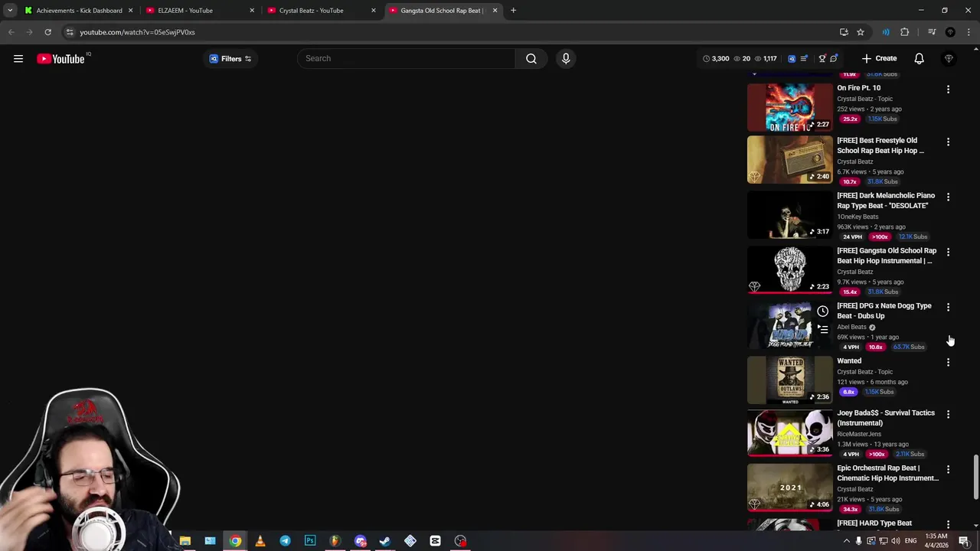980x551 pixels.
Task: Open the system volume tray icon
Action: [895, 541]
